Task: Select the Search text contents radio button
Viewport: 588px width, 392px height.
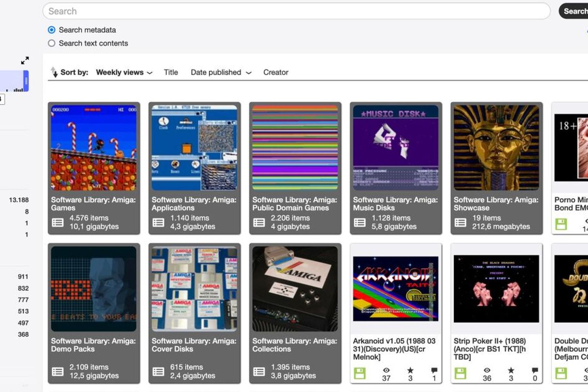Action: click(x=52, y=43)
